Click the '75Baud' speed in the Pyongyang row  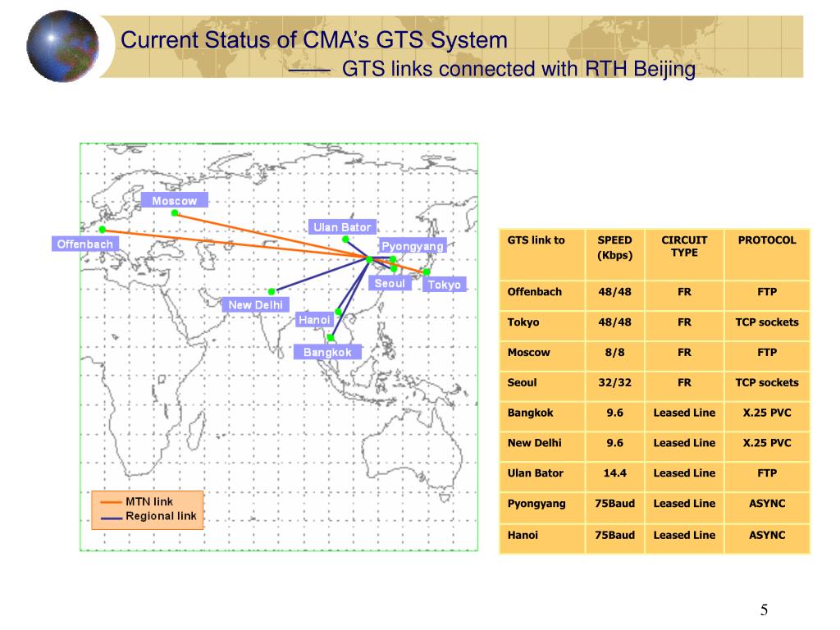pos(615,504)
